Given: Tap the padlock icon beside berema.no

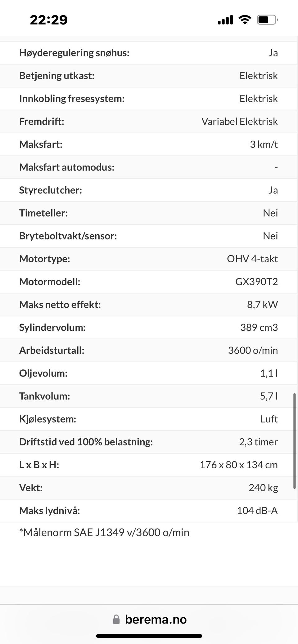Looking at the screenshot, I should (x=116, y=620).
